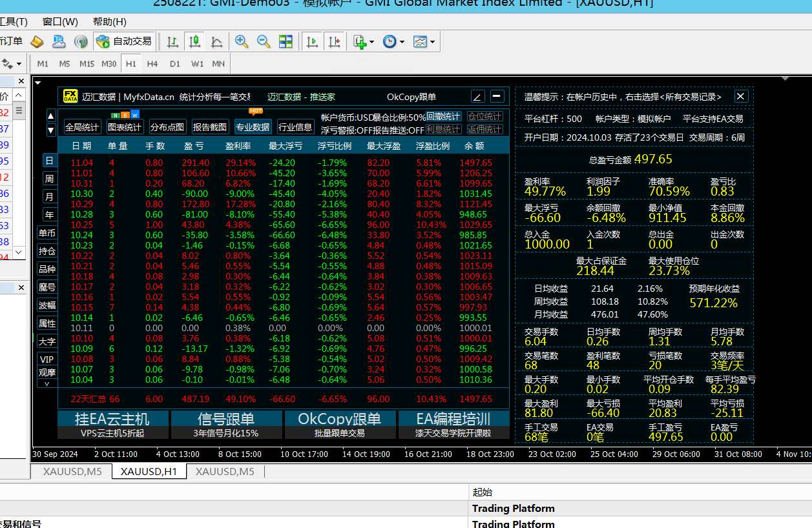Image resolution: width=812 pixels, height=528 pixels.
Task: Switch chart to line chart mode
Action: click(x=216, y=42)
